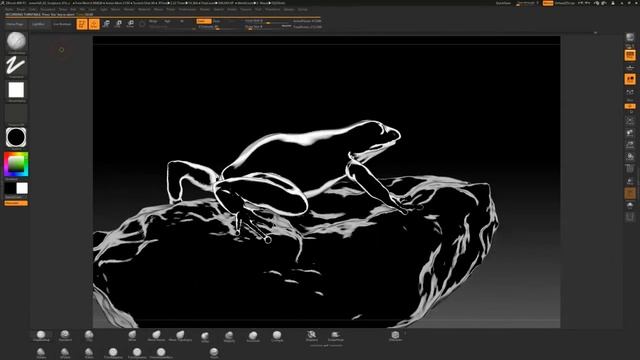Viewport: 640px width, 360px height.
Task: Select the Standard brush in bottom shelf
Action: tap(65, 336)
